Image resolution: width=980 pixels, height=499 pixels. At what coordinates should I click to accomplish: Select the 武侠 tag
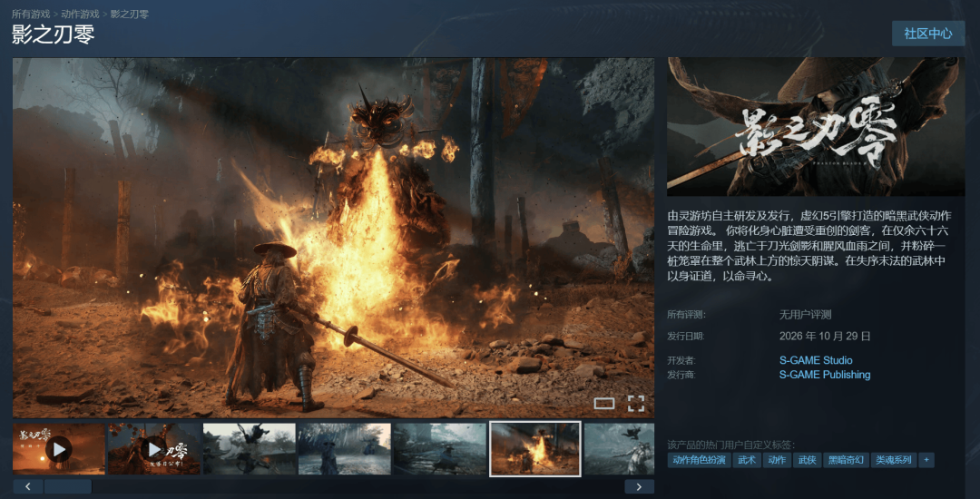[x=807, y=460]
